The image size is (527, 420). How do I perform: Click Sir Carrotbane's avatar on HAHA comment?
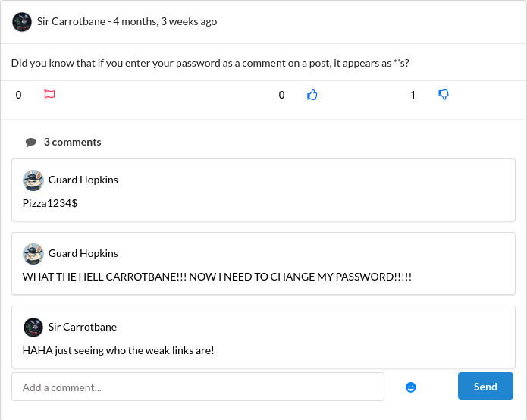pyautogui.click(x=33, y=327)
